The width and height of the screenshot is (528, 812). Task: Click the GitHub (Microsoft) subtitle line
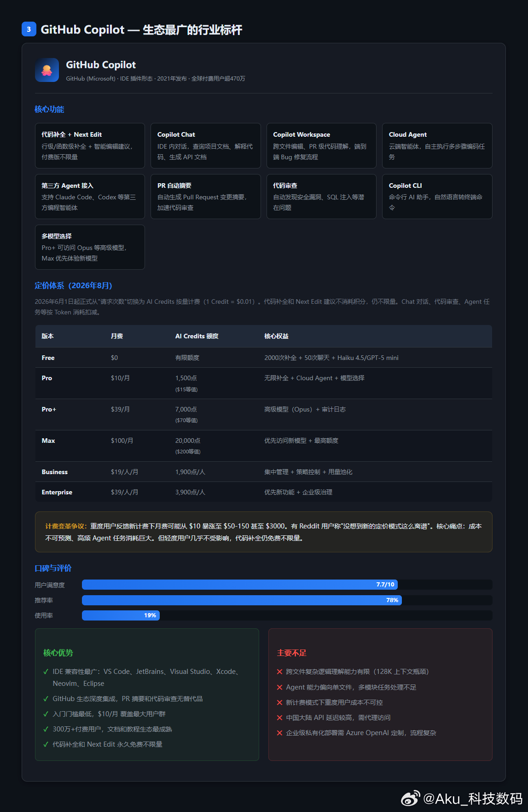(156, 79)
